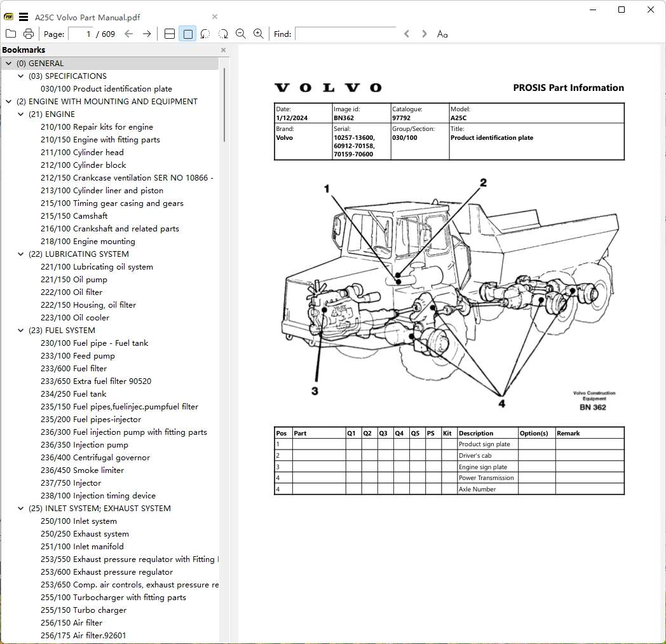Select 223/100 Oil cooler bookmark
The height and width of the screenshot is (644, 666).
point(75,317)
